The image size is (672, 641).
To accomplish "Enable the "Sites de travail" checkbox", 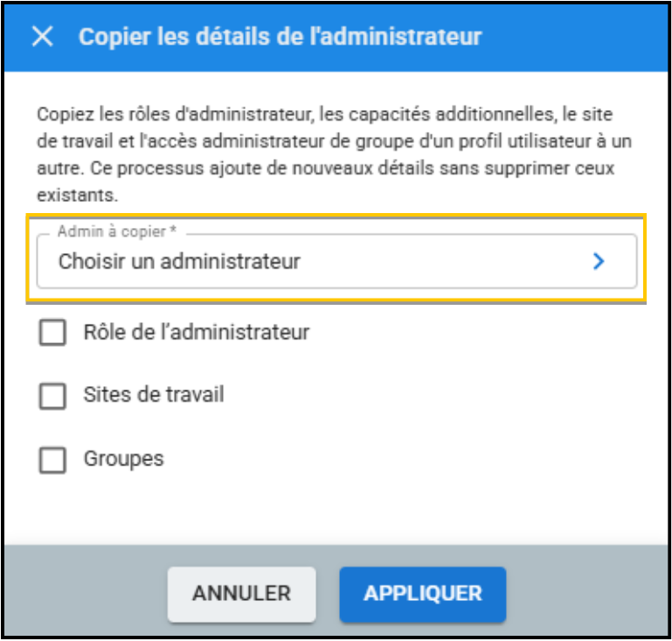I will [53, 396].
